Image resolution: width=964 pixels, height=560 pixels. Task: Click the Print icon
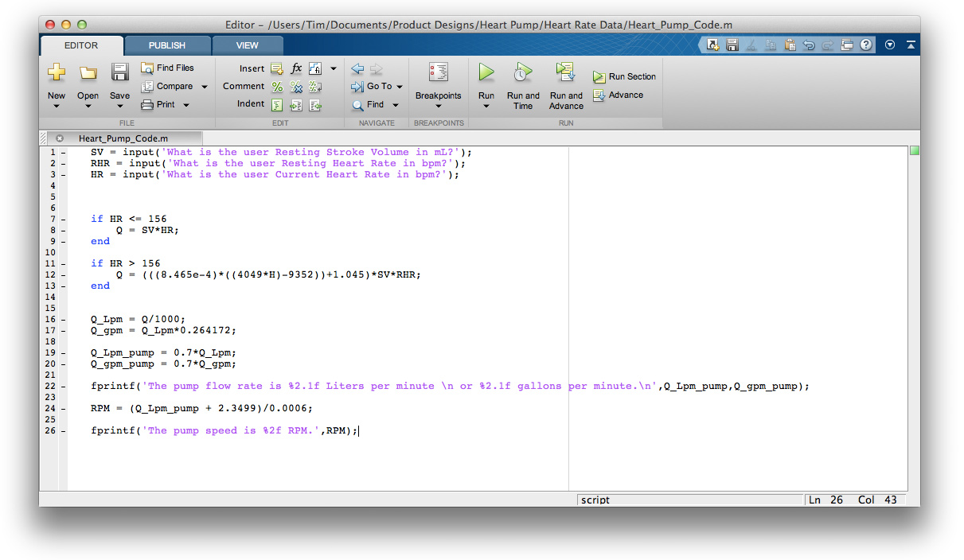click(x=147, y=104)
